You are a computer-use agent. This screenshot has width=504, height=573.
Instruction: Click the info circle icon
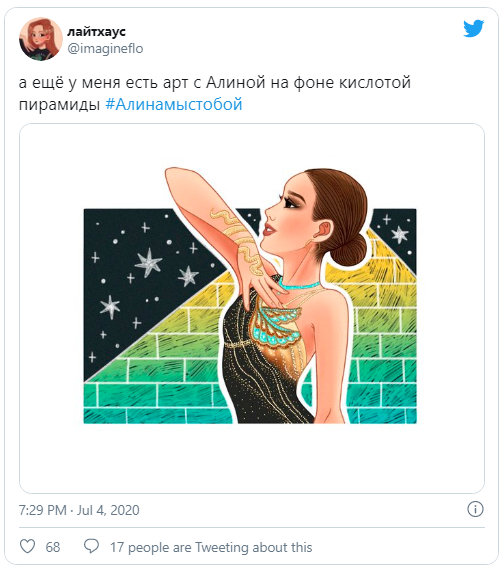pyautogui.click(x=475, y=509)
